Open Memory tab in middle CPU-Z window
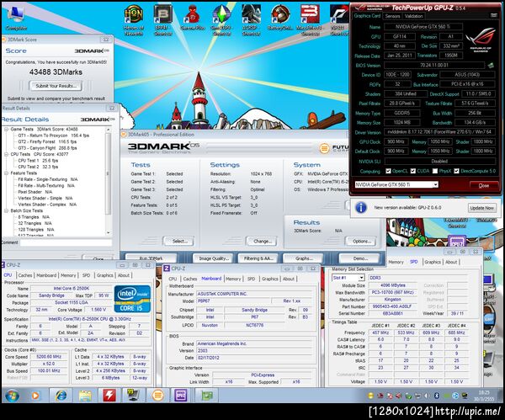 pyautogui.click(x=233, y=279)
